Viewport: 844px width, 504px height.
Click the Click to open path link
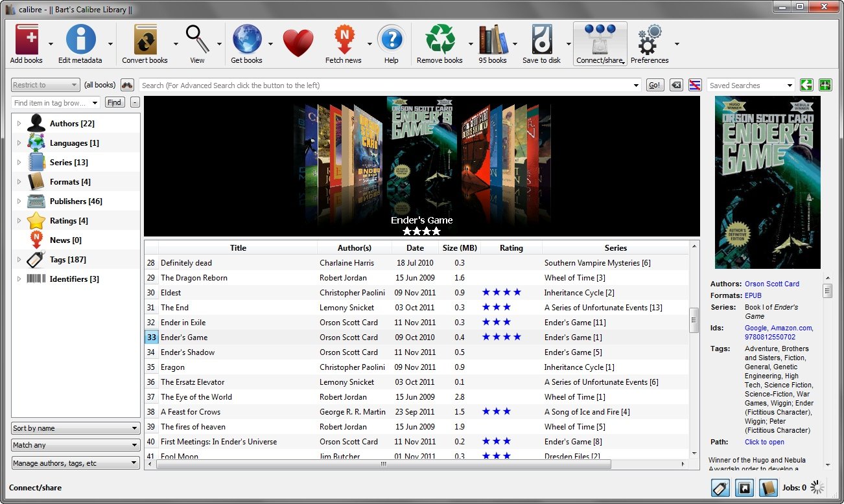coord(764,442)
